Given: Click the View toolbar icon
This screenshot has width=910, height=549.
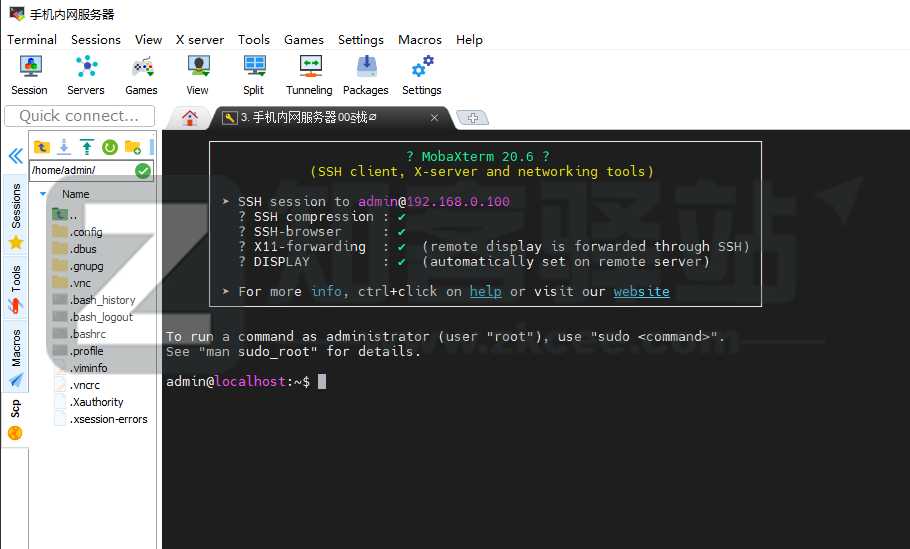Looking at the screenshot, I should pyautogui.click(x=198, y=75).
